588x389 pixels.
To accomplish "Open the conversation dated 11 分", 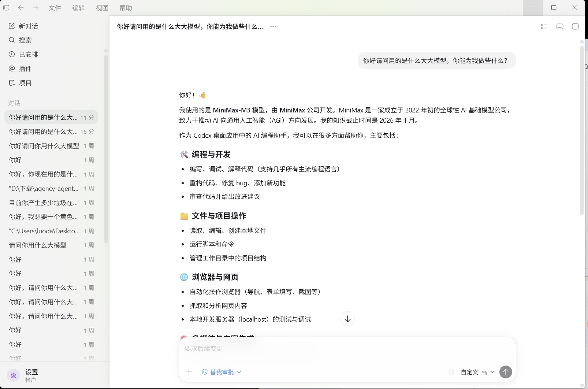I will tap(51, 117).
